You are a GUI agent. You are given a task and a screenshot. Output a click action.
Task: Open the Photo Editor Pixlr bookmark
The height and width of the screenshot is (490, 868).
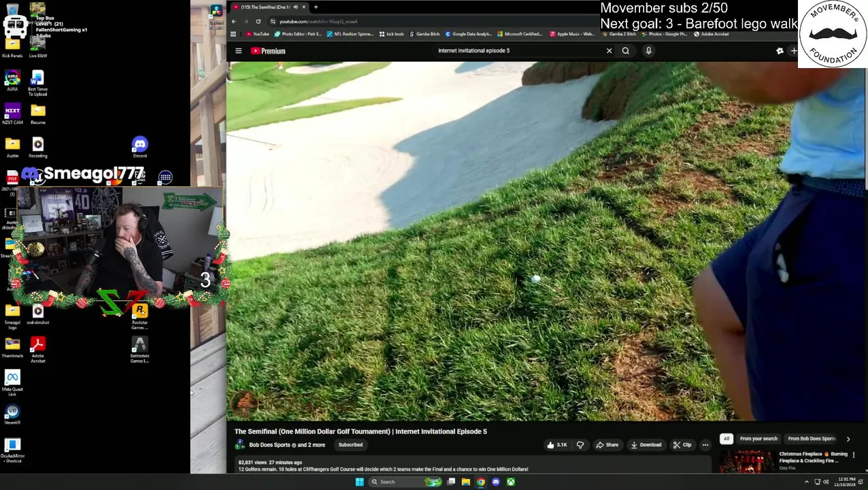click(x=299, y=34)
